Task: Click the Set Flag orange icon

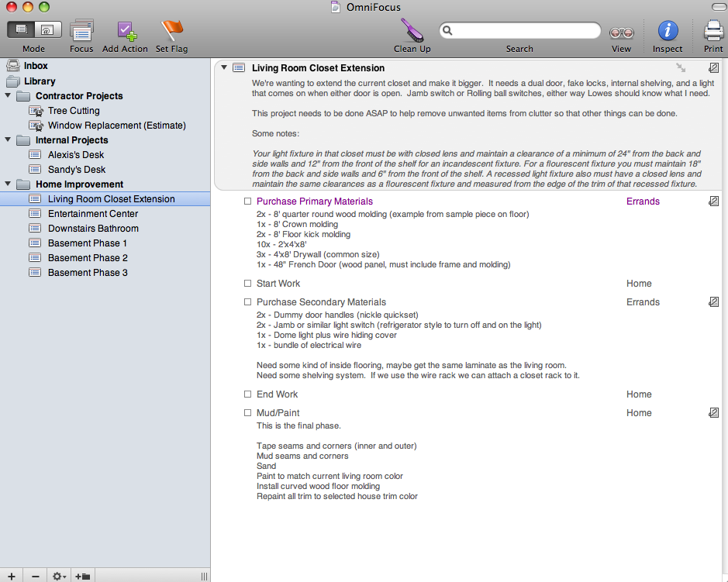Action: (x=172, y=31)
